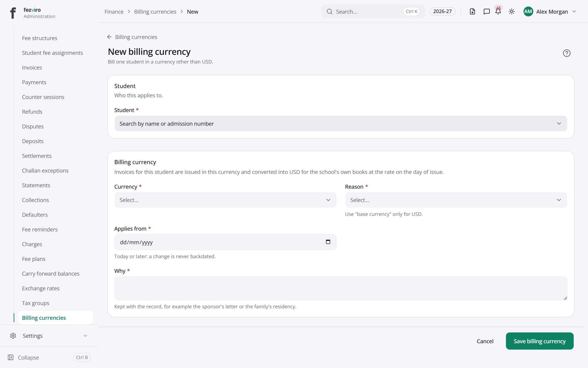This screenshot has height=368, width=588.
Task: Open the help question mark icon
Action: click(566, 53)
